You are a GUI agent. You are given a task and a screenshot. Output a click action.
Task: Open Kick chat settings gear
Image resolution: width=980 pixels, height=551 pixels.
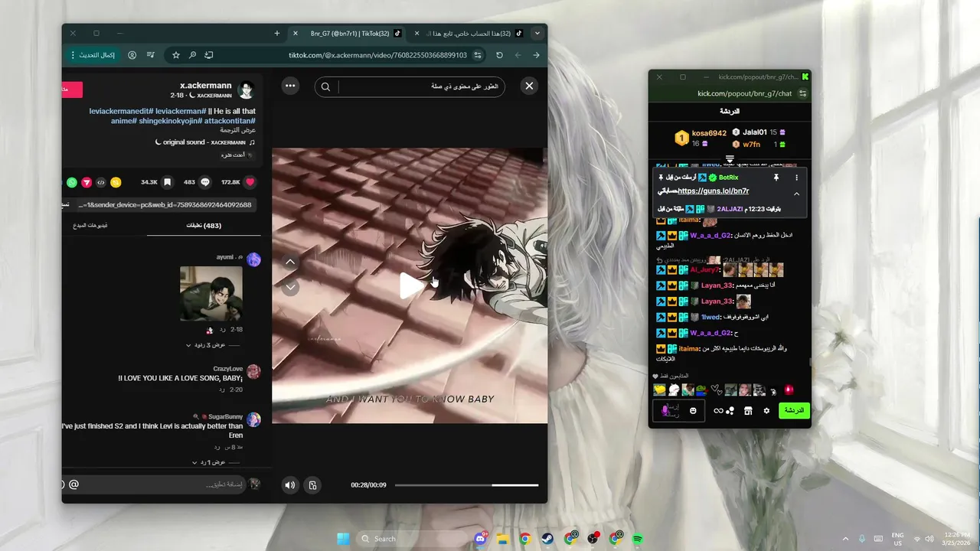[x=766, y=411]
